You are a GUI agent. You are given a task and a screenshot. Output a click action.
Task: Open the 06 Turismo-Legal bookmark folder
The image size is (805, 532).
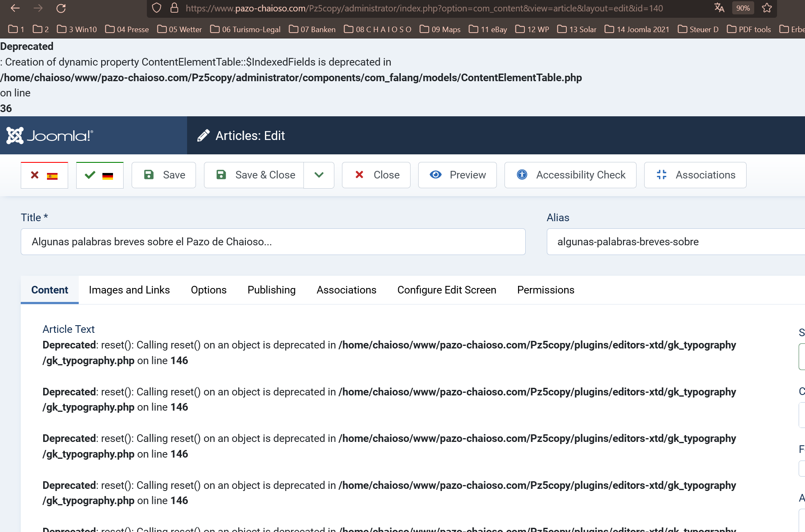[245, 29]
